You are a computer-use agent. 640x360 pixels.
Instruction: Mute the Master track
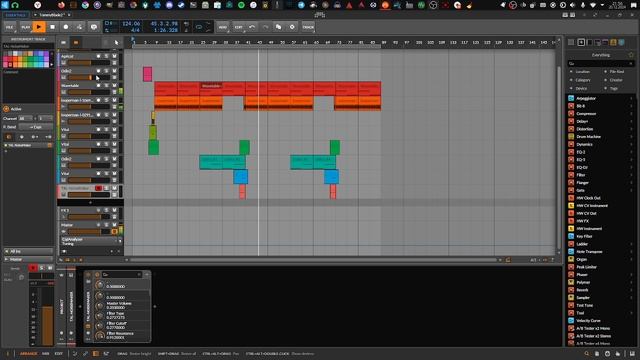(x=114, y=225)
